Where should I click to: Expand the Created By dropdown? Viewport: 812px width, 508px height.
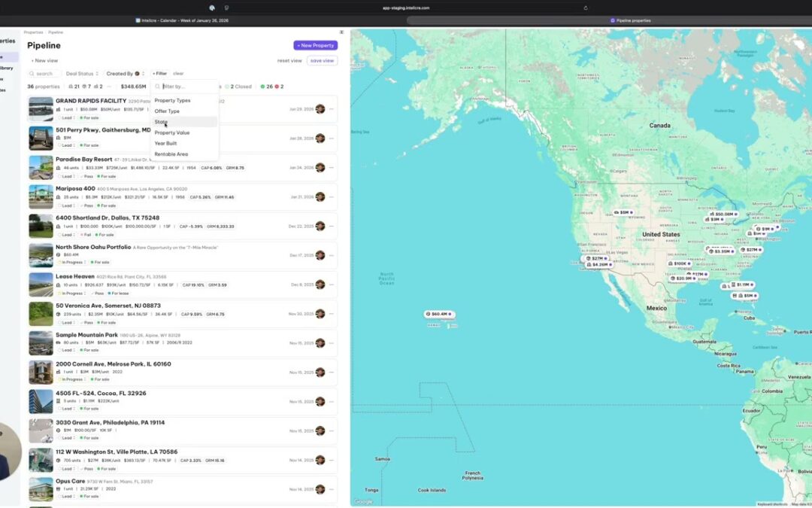[x=123, y=73]
